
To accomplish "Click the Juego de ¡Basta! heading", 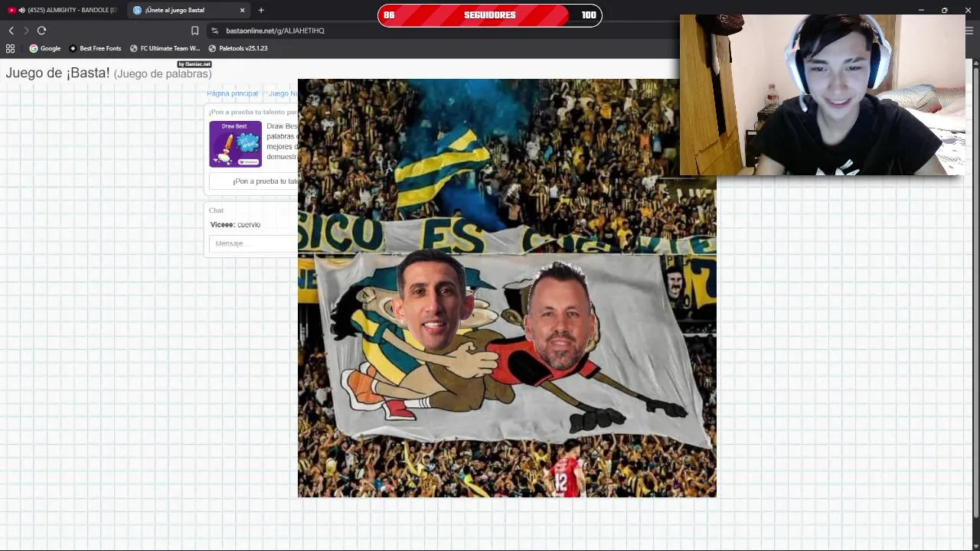I will (109, 73).
